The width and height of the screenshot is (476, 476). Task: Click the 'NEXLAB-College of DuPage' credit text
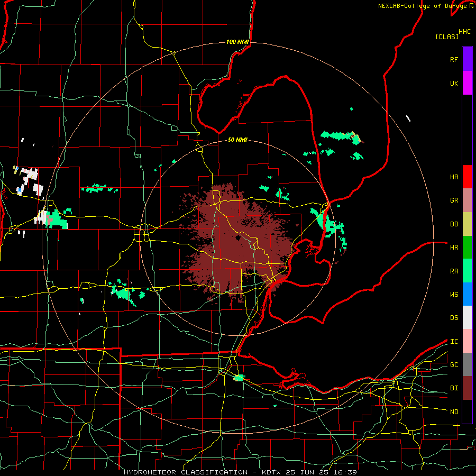(x=422, y=6)
